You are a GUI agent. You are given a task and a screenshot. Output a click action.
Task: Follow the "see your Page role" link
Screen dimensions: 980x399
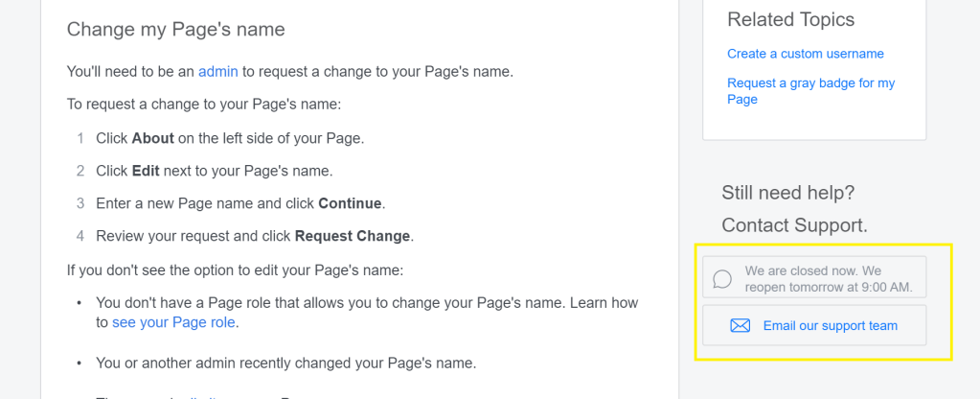tap(173, 322)
